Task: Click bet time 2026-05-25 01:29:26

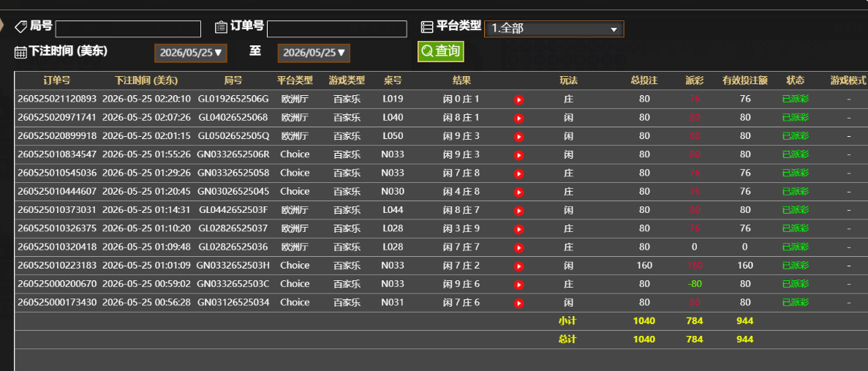Action: [146, 173]
